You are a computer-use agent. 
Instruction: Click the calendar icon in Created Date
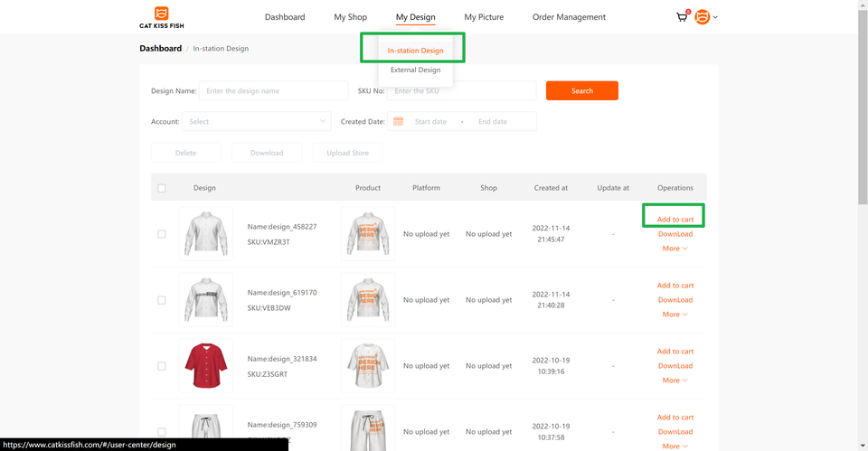coord(398,121)
